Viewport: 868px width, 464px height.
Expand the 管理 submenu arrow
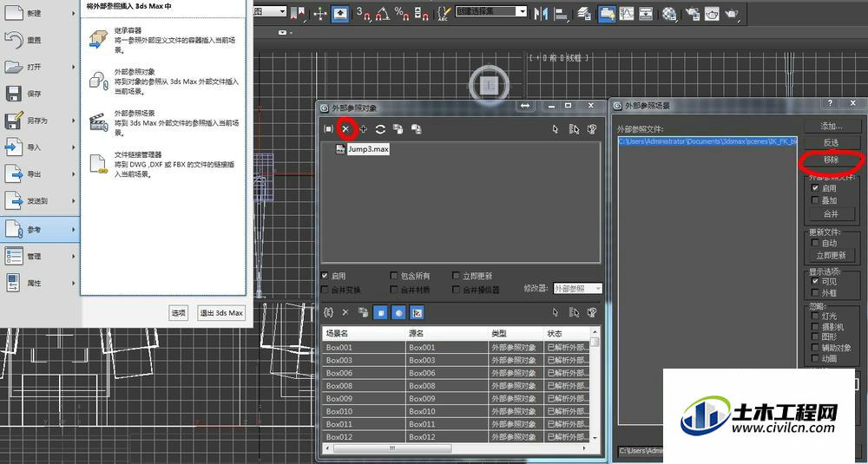coord(73,256)
